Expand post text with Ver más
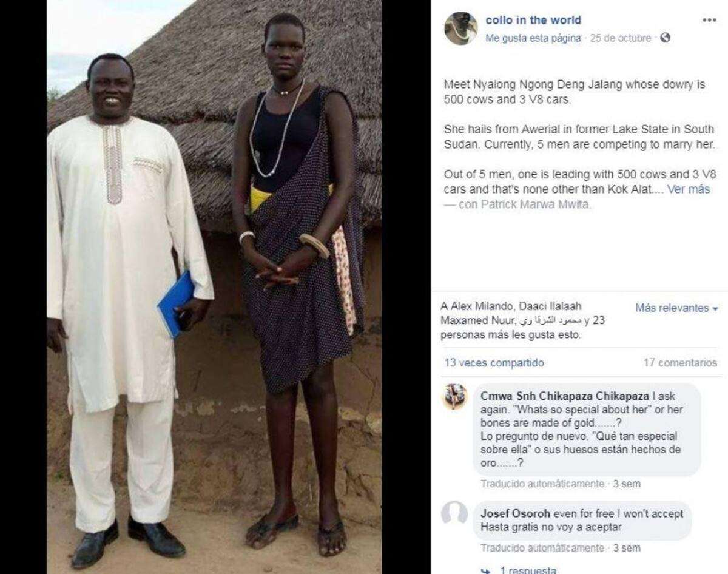Viewport: 728px width, 574px height. tap(689, 189)
